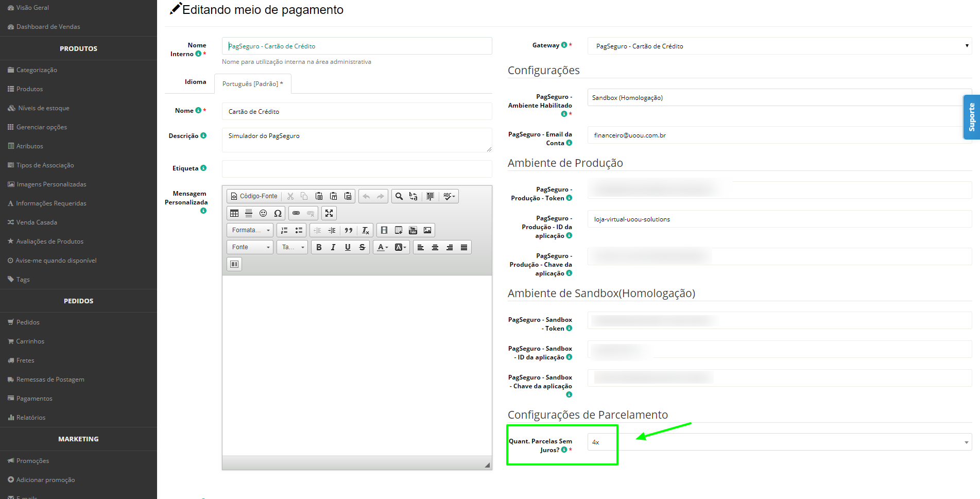980x499 pixels.
Task: Open smiley emoticon picker
Action: pyautogui.click(x=263, y=213)
